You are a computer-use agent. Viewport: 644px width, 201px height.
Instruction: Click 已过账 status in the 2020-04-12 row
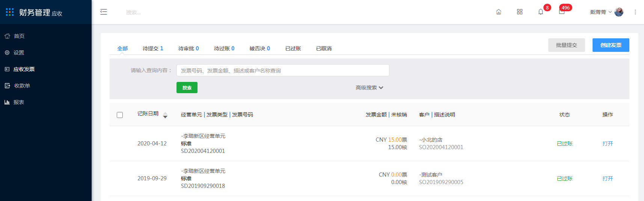coord(564,144)
